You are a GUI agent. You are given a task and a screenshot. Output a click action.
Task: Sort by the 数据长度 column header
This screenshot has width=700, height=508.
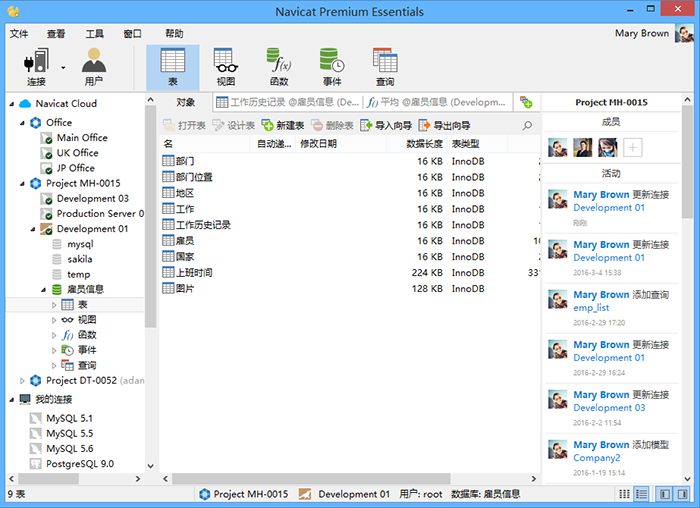[x=416, y=144]
